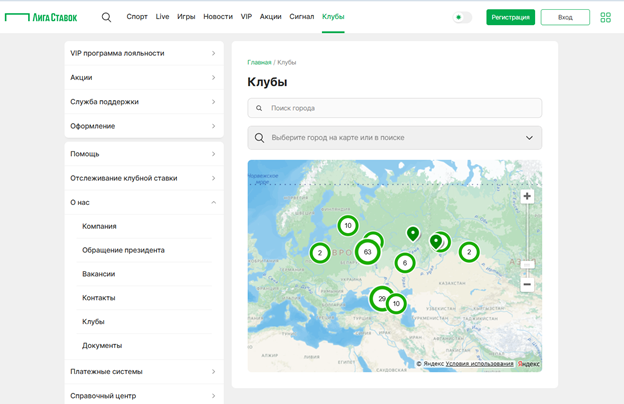
Task: Open the grid apps icon in header
Action: tap(605, 17)
